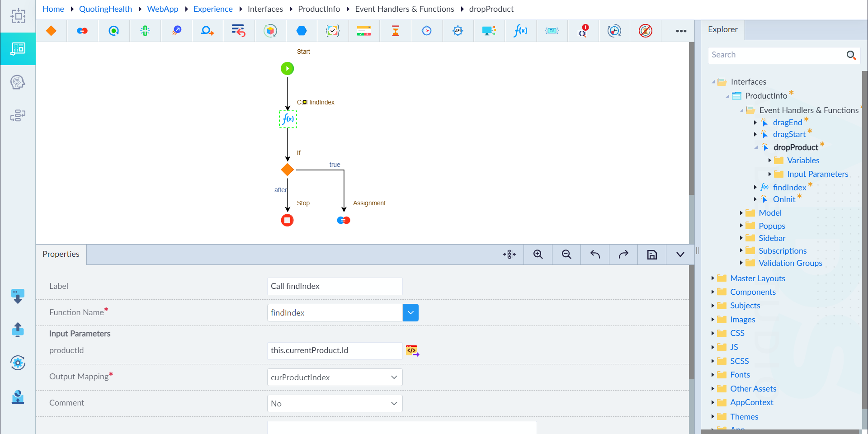Click the zoom in magnifier button

pos(538,255)
